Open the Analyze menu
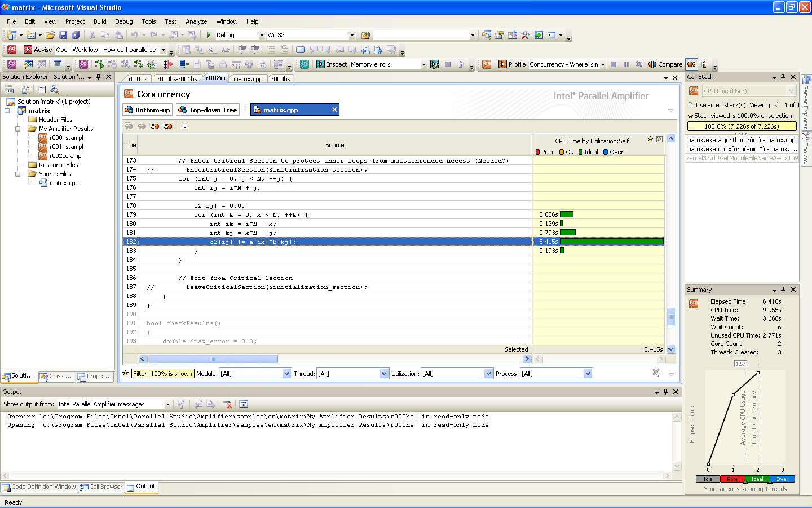The height and width of the screenshot is (508, 812). (196, 21)
